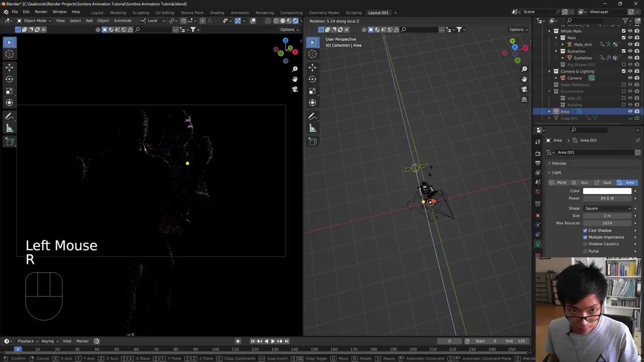Click the pin icon in Properties editor
644x362 pixels.
coord(637,140)
